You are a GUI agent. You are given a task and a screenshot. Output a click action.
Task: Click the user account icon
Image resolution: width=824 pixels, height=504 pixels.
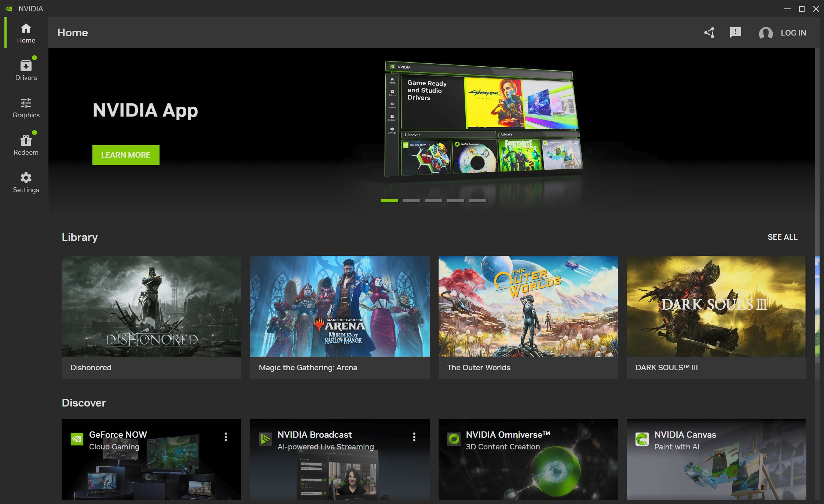(x=765, y=32)
